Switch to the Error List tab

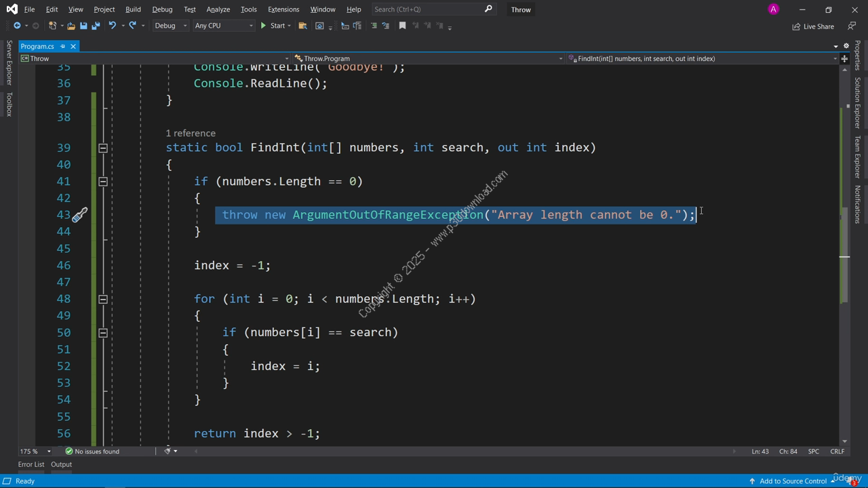31,464
